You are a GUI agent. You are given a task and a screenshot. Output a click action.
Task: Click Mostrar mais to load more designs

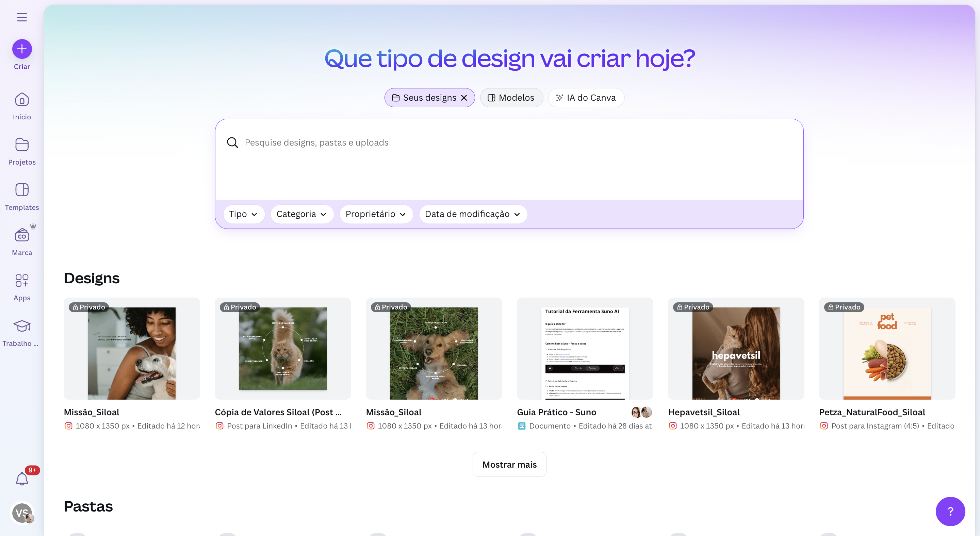[x=509, y=464]
